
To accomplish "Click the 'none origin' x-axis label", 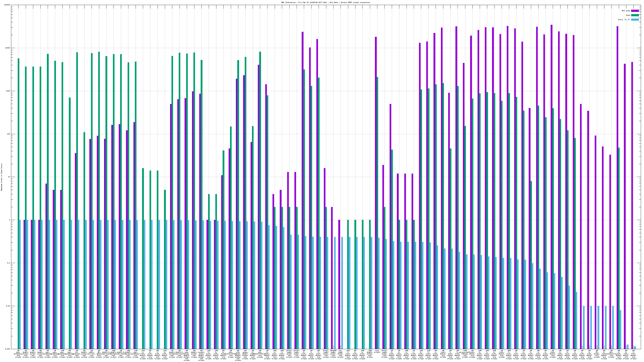I will 377,352.
